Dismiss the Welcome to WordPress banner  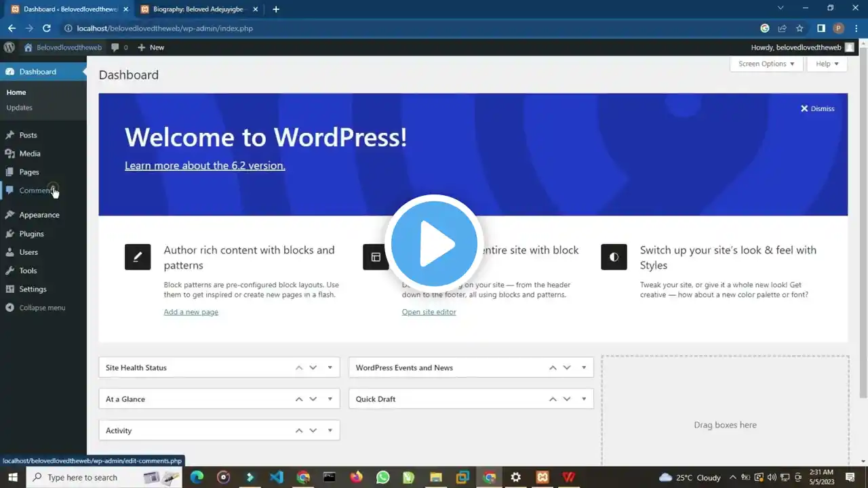pos(817,108)
